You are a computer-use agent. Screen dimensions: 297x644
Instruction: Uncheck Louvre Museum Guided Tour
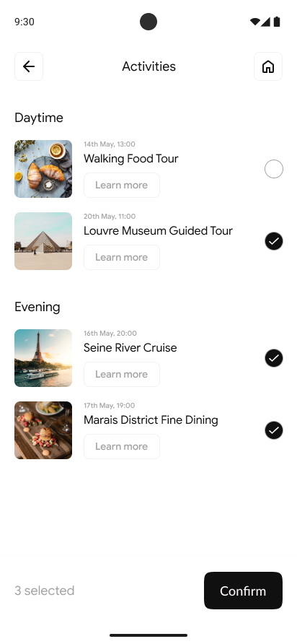click(x=274, y=241)
